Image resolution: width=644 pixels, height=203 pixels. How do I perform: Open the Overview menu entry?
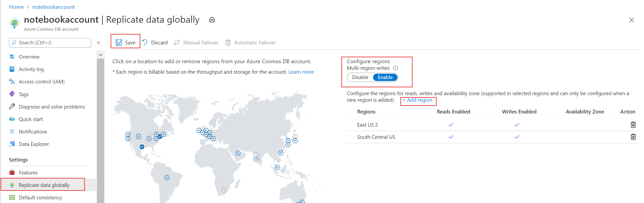click(x=29, y=57)
